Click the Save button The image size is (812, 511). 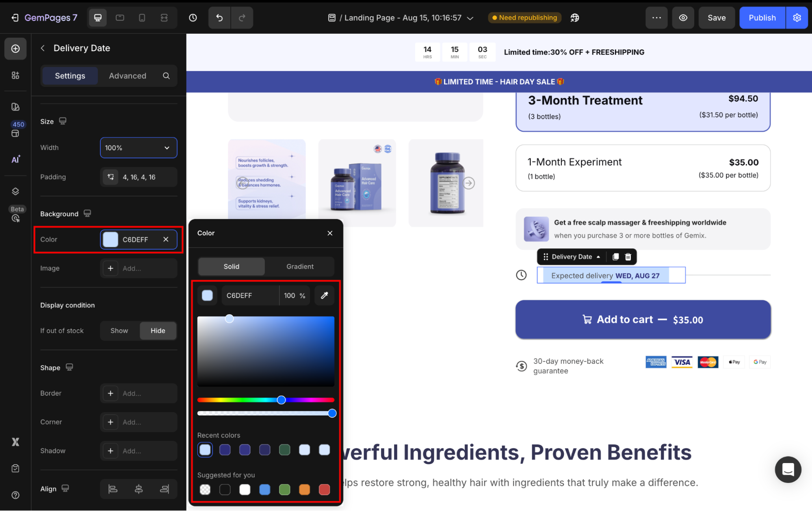pos(716,18)
